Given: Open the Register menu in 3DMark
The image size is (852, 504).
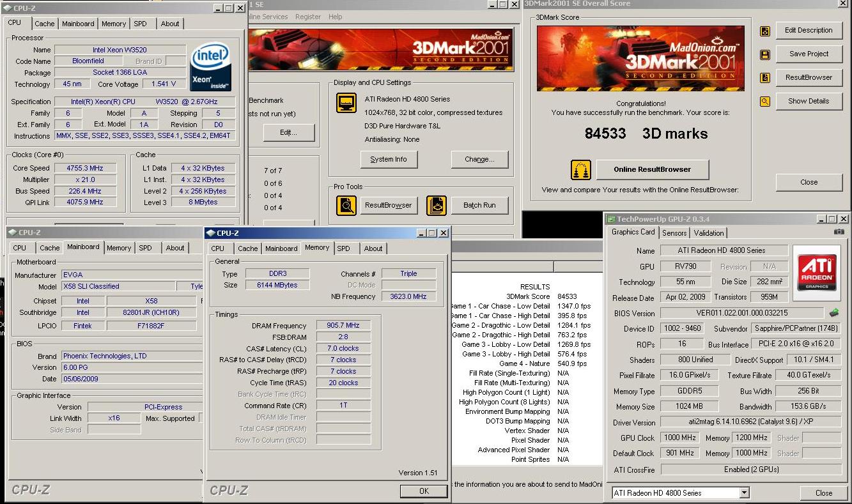Looking at the screenshot, I should point(308,17).
